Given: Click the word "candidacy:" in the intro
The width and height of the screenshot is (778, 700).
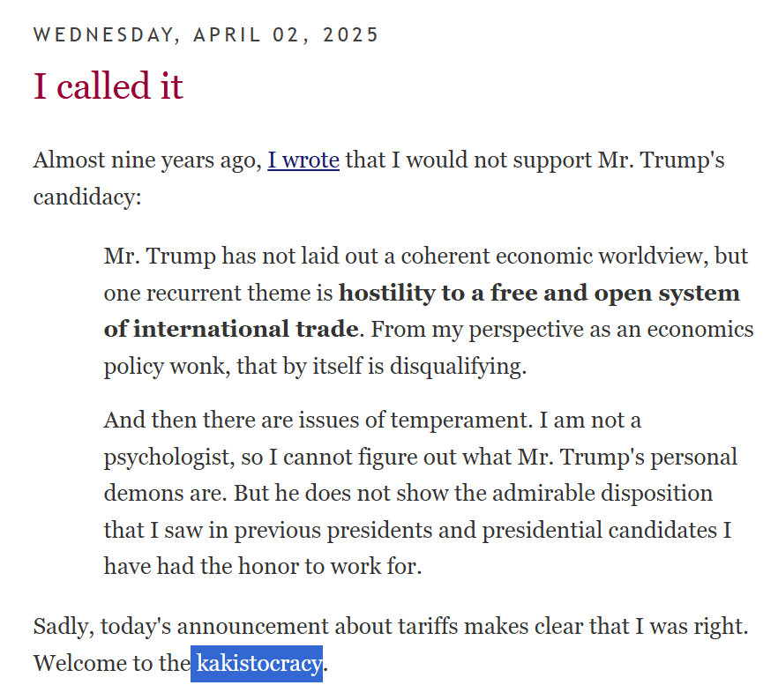Looking at the screenshot, I should [x=87, y=197].
